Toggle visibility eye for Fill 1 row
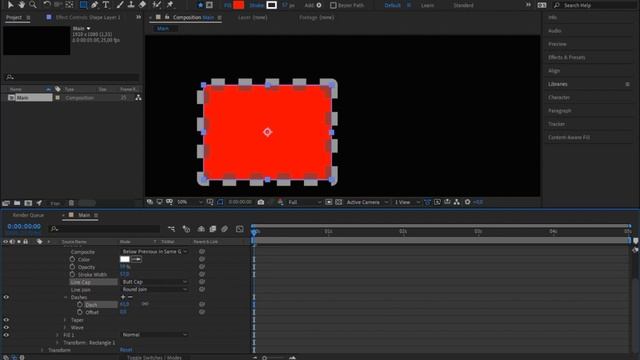This screenshot has height=360, width=640. pyautogui.click(x=6, y=335)
